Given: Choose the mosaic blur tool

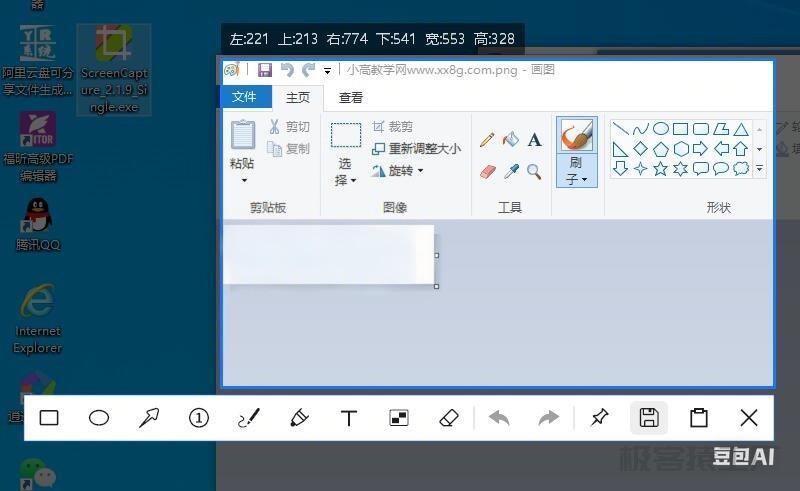Looking at the screenshot, I should 399,418.
